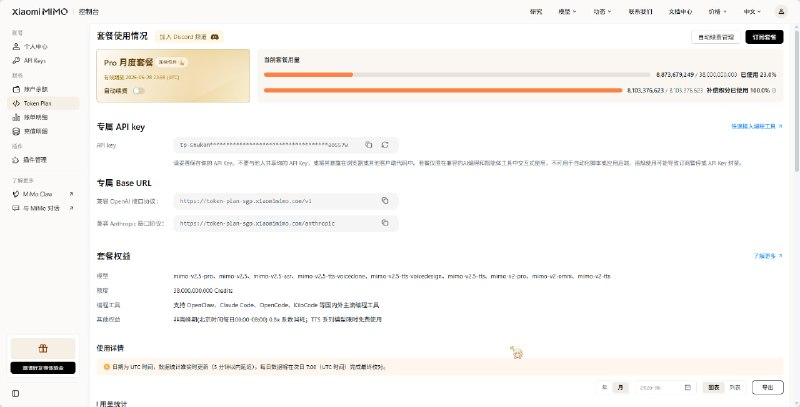Expand the pricing dropdown in top nav
This screenshot has width=800, height=407.
(x=717, y=12)
